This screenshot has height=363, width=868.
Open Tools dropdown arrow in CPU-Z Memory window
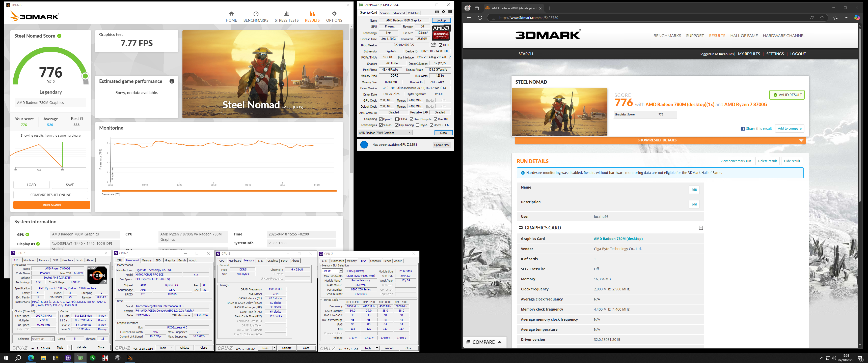(274, 348)
